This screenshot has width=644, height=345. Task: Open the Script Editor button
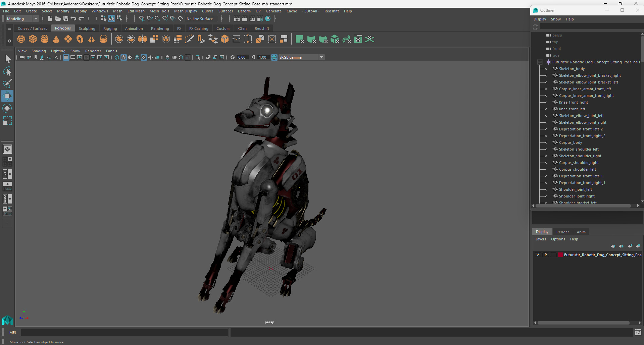tap(638, 333)
